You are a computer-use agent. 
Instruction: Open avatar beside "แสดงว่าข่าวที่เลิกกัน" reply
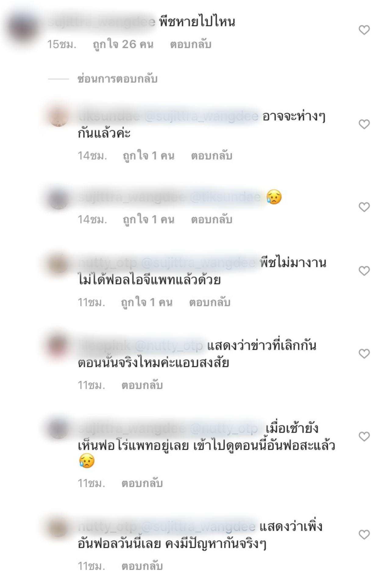pos(58,346)
